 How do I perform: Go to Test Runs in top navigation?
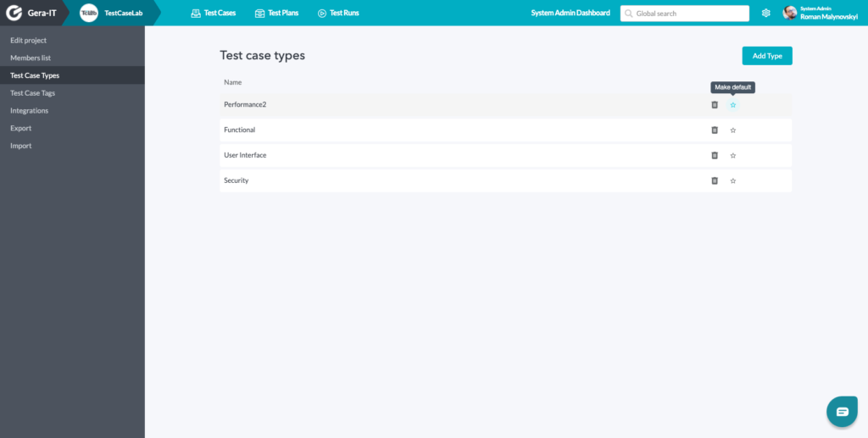(338, 13)
